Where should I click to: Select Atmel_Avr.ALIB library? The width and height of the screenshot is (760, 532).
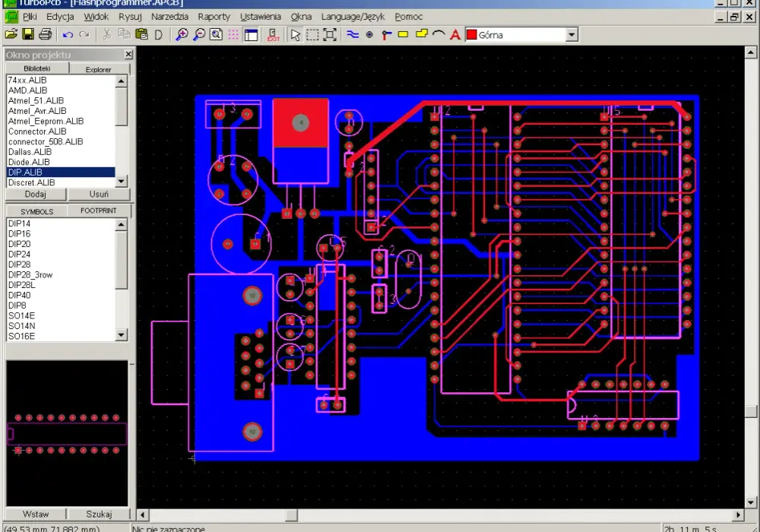point(61,110)
